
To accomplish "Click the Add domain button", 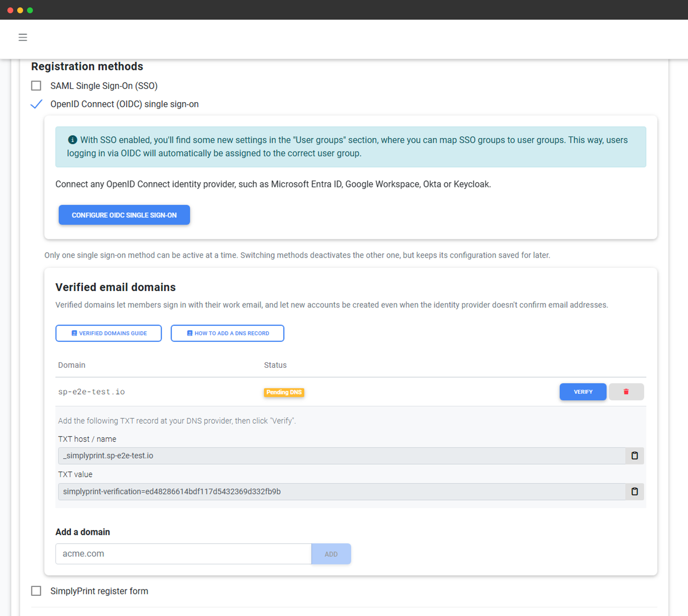I will [331, 554].
